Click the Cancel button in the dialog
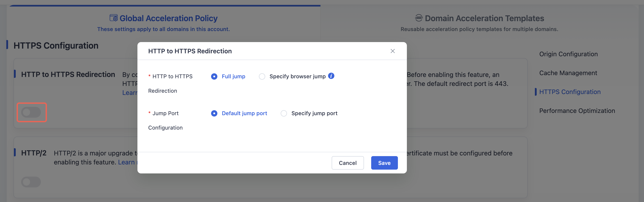 [348, 163]
